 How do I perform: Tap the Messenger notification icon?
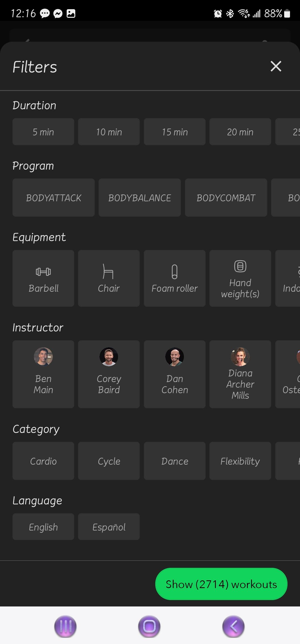click(x=58, y=14)
